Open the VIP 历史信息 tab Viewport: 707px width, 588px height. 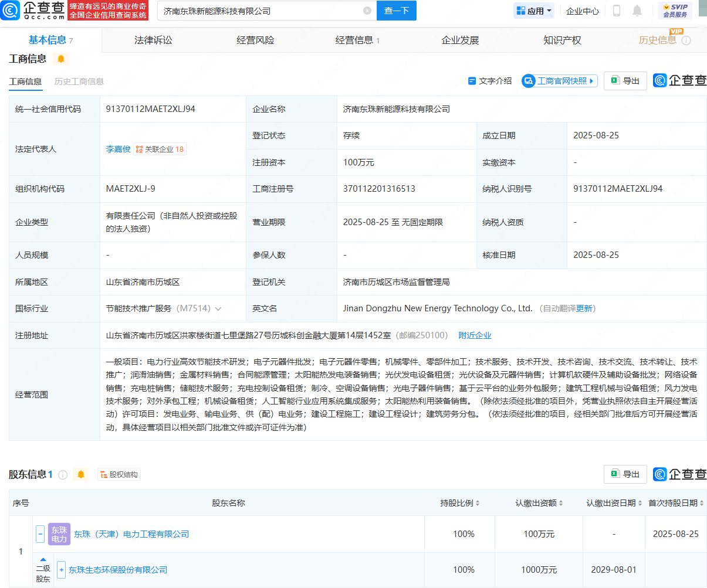[657, 40]
